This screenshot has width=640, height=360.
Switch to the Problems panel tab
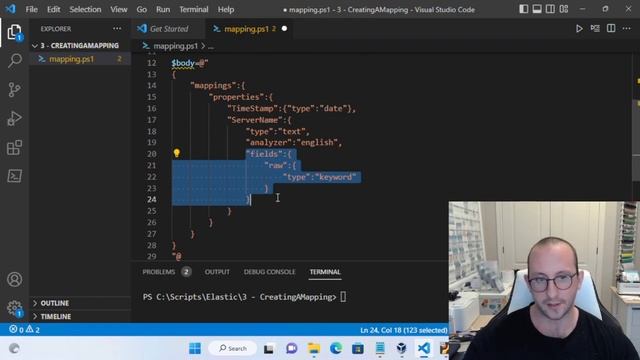(166, 272)
